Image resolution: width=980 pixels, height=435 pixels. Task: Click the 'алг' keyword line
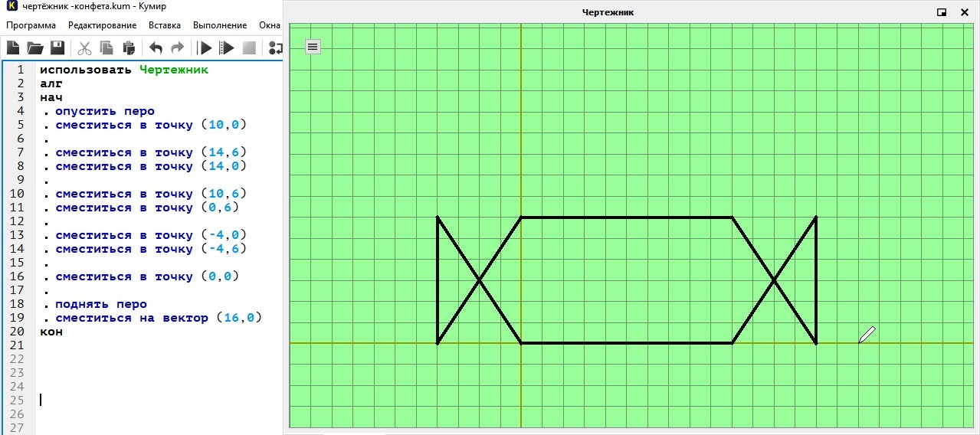coord(51,83)
